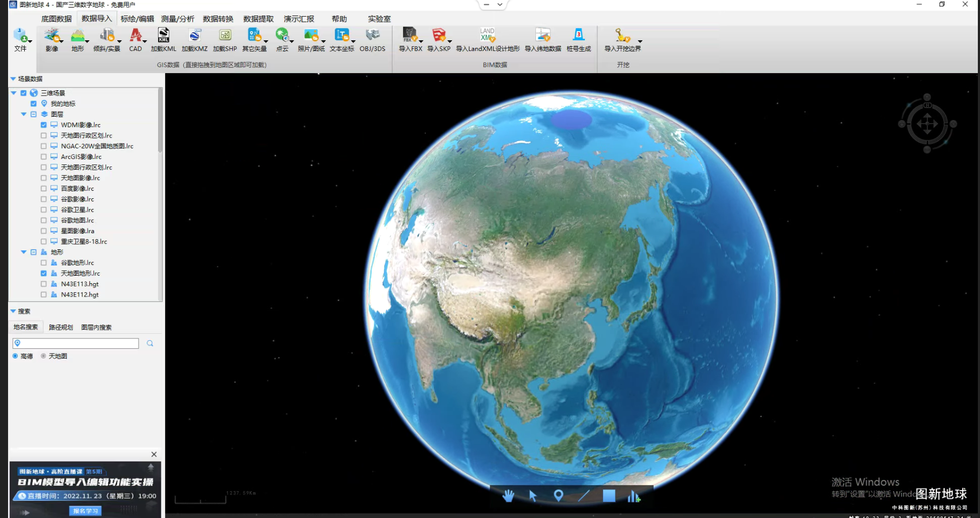Select the blue polygon tool
Viewport: 980px width, 518px height.
coord(609,495)
